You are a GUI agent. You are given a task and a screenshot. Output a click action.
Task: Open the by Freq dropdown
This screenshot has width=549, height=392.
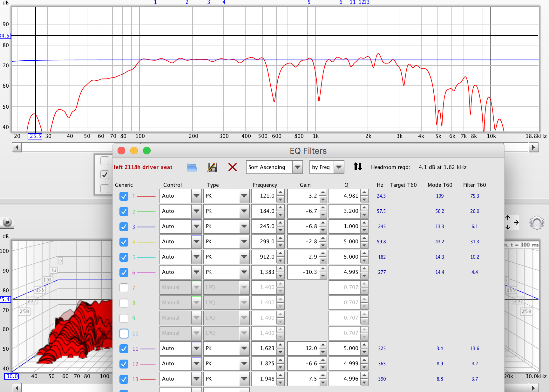click(x=327, y=167)
